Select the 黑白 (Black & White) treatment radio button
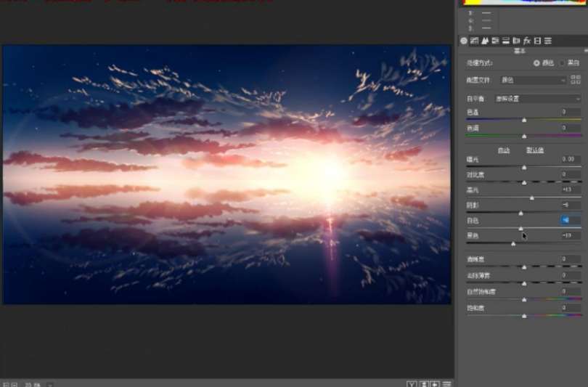Viewport: 588px width, 387px height. [x=562, y=63]
